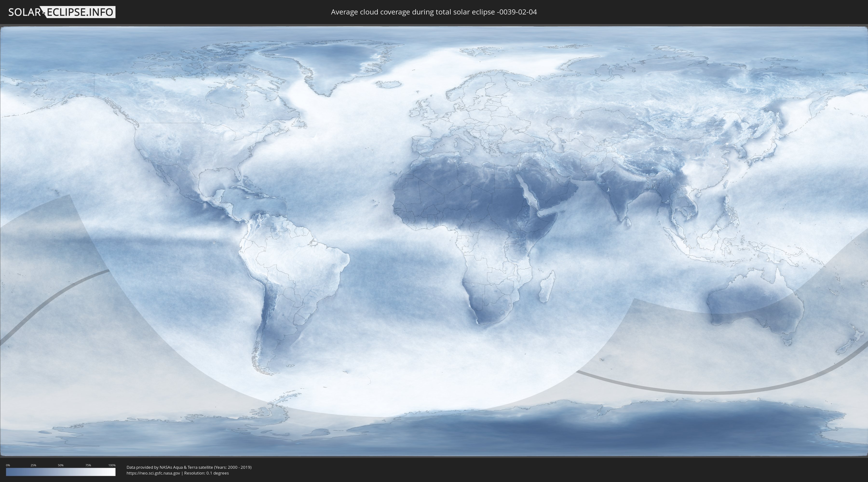Image resolution: width=868 pixels, height=482 pixels.
Task: Click the '50%' legend label
Action: pos(61,465)
